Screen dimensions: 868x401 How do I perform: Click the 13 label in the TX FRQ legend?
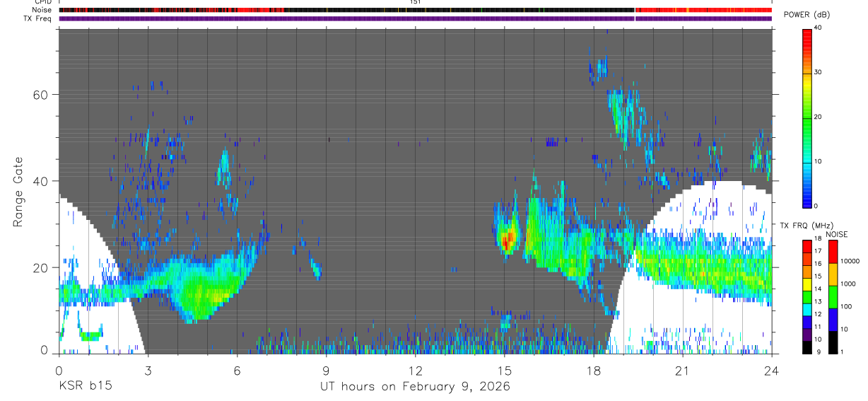tap(818, 302)
